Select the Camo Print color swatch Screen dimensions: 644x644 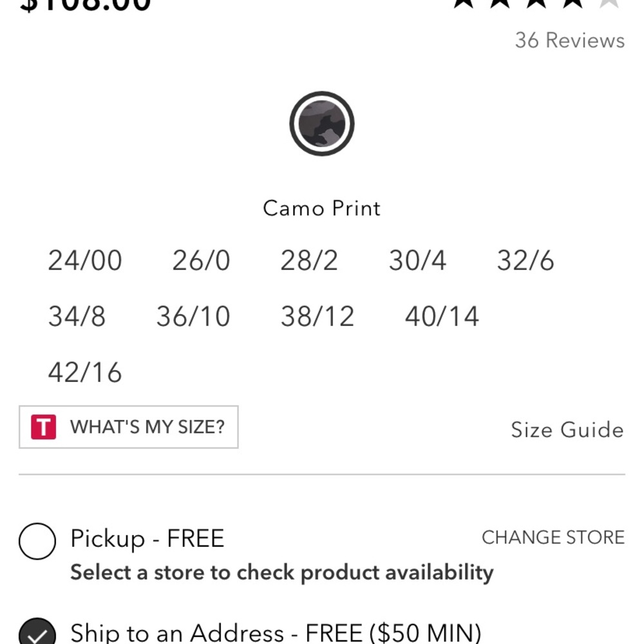pos(322,124)
